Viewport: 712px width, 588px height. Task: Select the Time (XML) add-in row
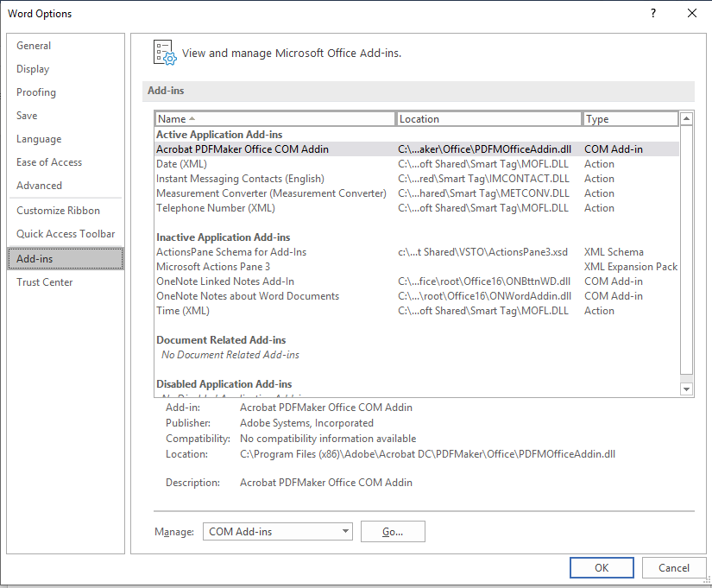(x=417, y=311)
